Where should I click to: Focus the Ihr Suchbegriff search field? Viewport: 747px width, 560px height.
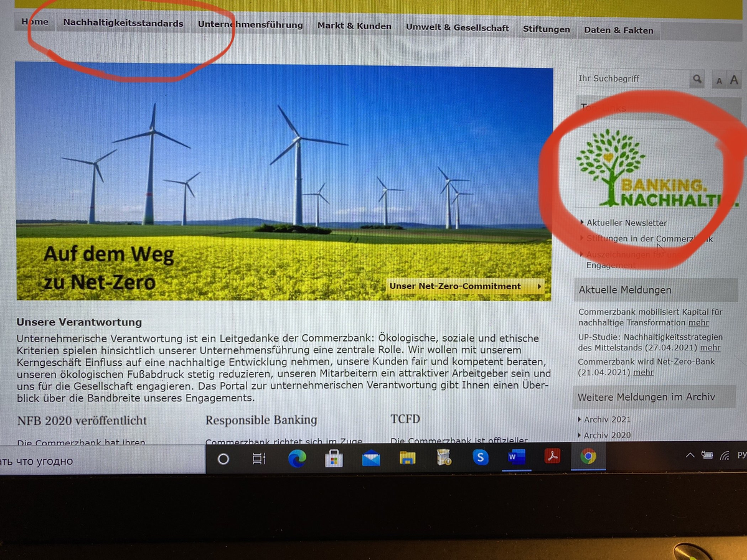coord(633,78)
